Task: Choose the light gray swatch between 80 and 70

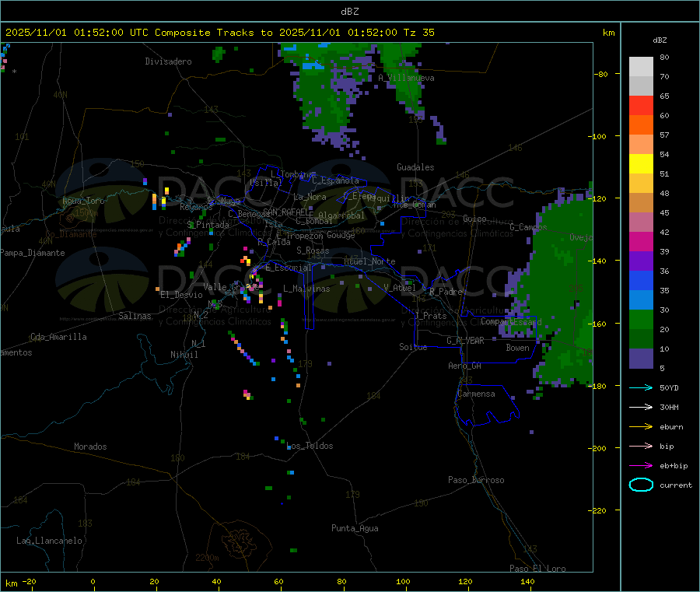Action: 641,67
